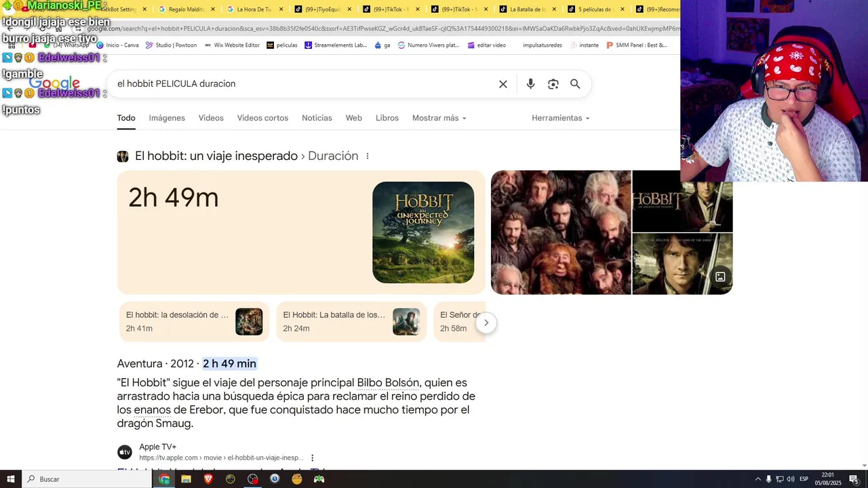Open the Wix Website Editor bookmark
The height and width of the screenshot is (488, 868).
click(232, 45)
